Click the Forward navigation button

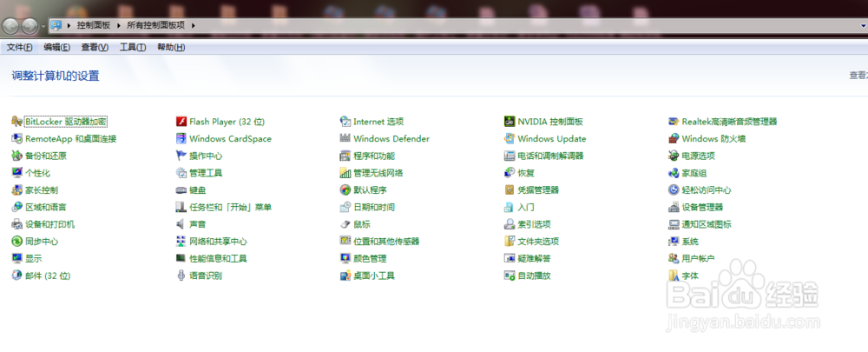(x=30, y=26)
